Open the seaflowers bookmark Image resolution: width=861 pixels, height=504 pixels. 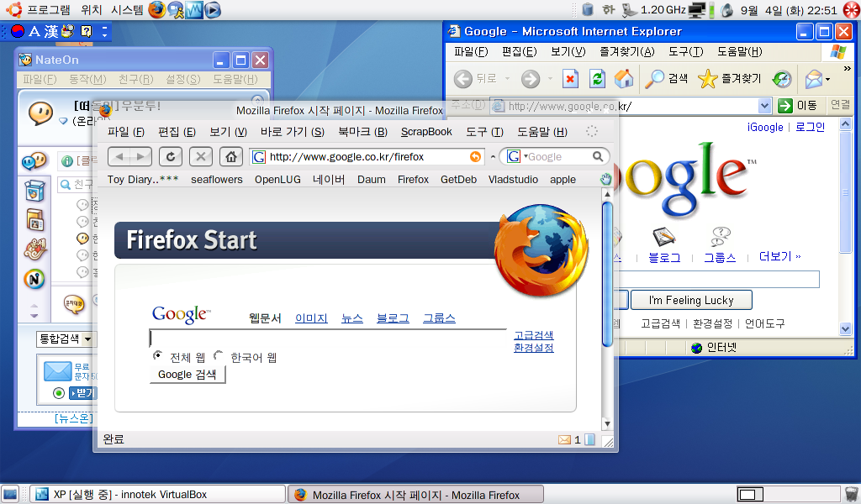pyautogui.click(x=217, y=179)
